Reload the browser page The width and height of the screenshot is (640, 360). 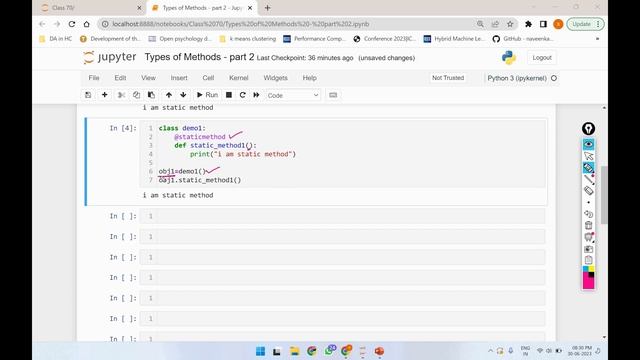pyautogui.click(x=72, y=24)
